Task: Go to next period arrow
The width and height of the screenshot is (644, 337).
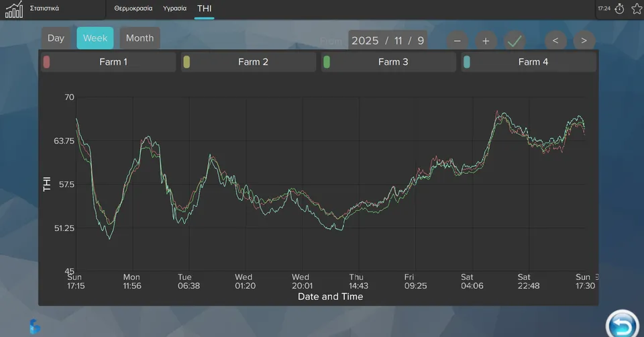Action: 584,41
